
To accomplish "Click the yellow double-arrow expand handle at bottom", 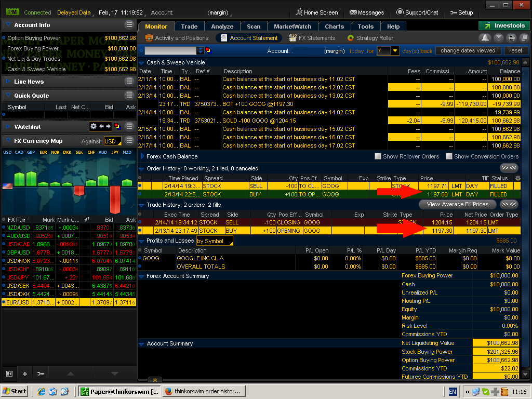I will click(155, 380).
